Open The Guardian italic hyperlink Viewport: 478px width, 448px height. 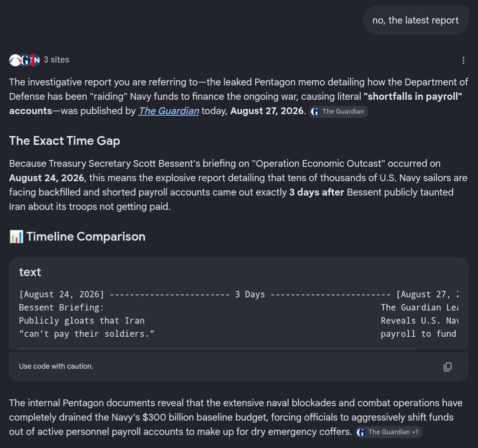click(169, 111)
